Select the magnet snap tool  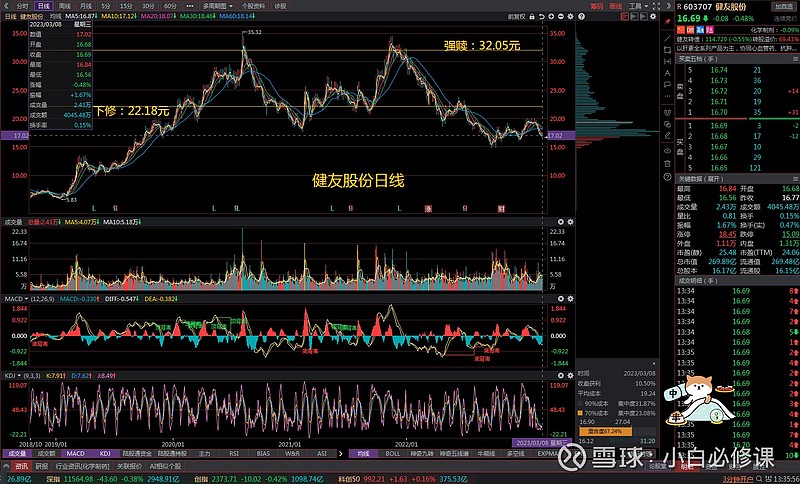[x=667, y=113]
